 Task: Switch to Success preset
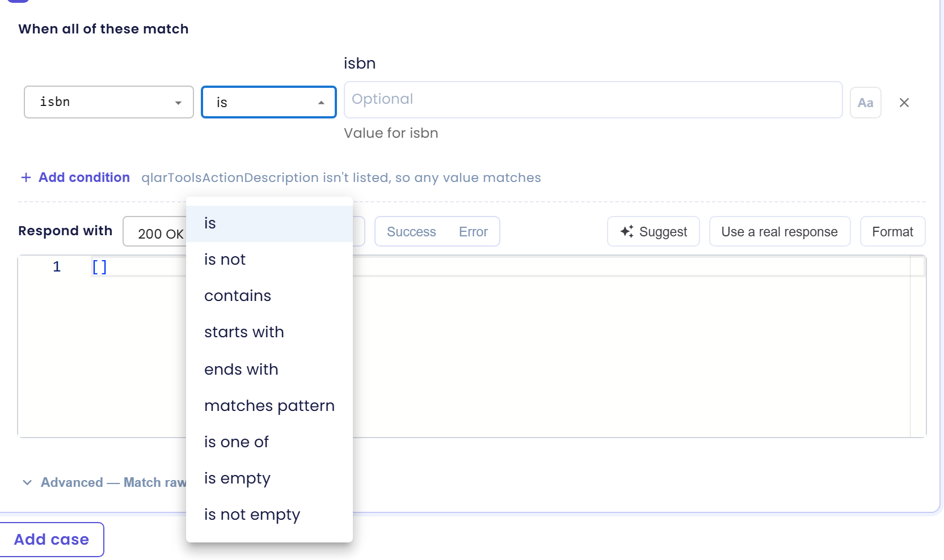[x=411, y=232]
